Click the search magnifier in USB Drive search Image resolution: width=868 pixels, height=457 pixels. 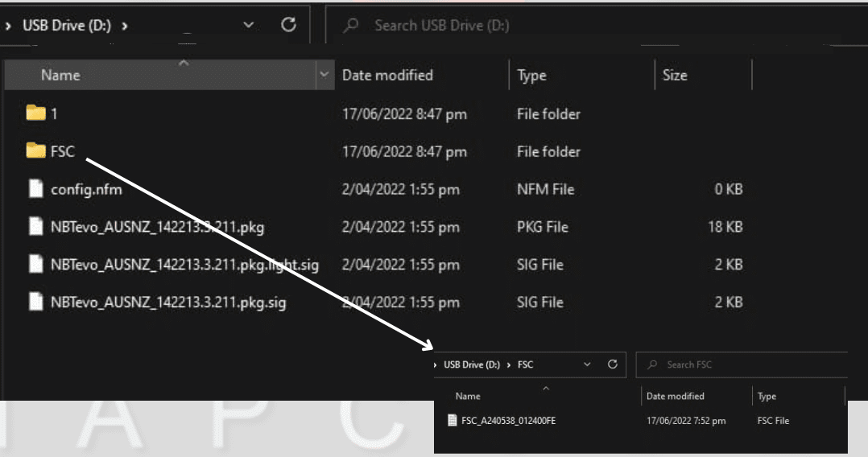(x=351, y=25)
